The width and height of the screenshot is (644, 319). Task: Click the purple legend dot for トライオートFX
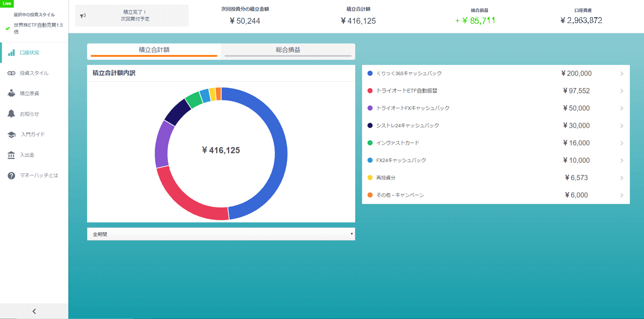[370, 108]
